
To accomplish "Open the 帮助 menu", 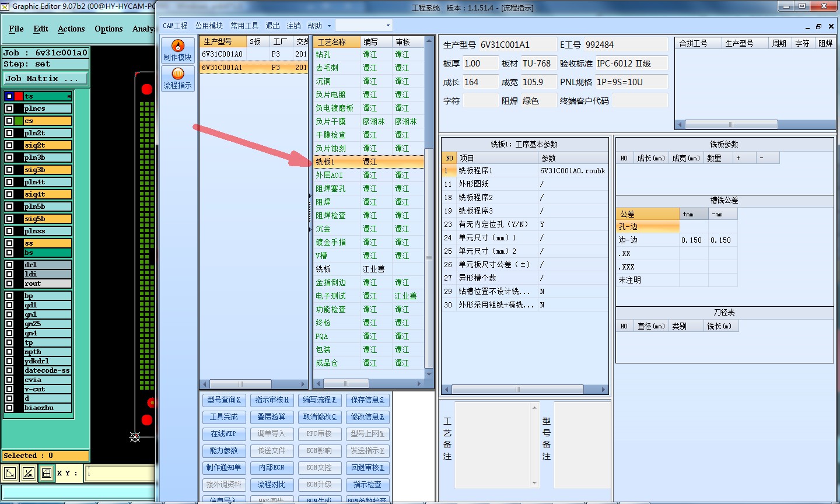I will click(x=315, y=26).
